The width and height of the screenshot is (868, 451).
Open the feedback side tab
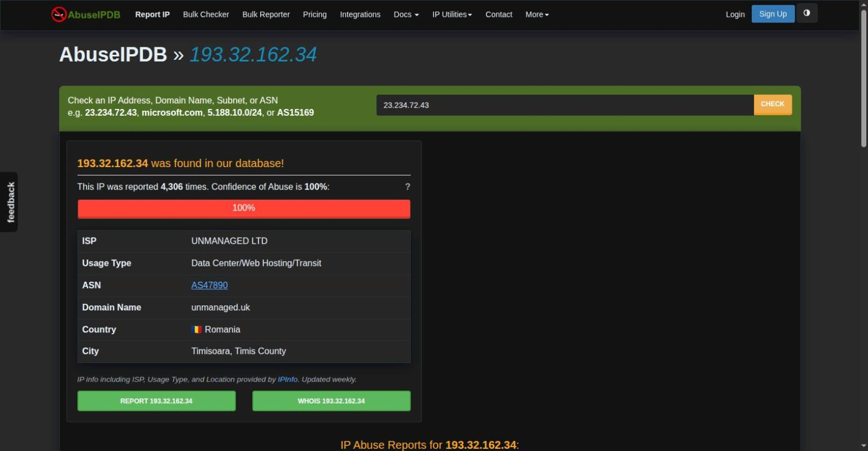pos(10,202)
